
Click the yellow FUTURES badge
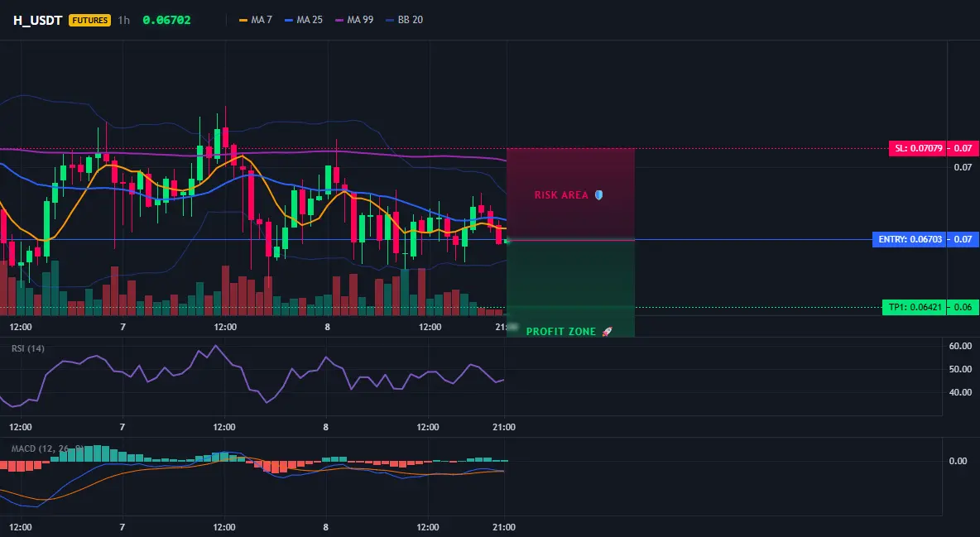(x=90, y=20)
